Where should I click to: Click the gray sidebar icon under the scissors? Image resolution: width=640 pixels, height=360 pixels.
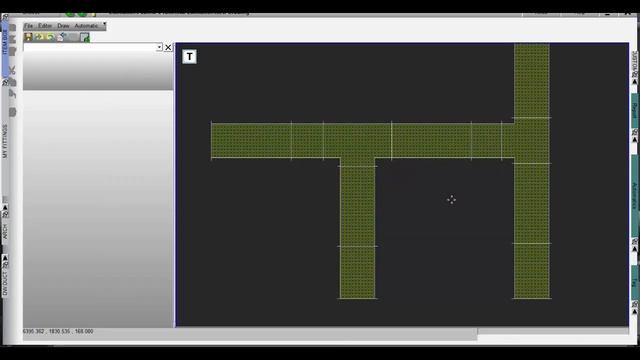click(13, 82)
